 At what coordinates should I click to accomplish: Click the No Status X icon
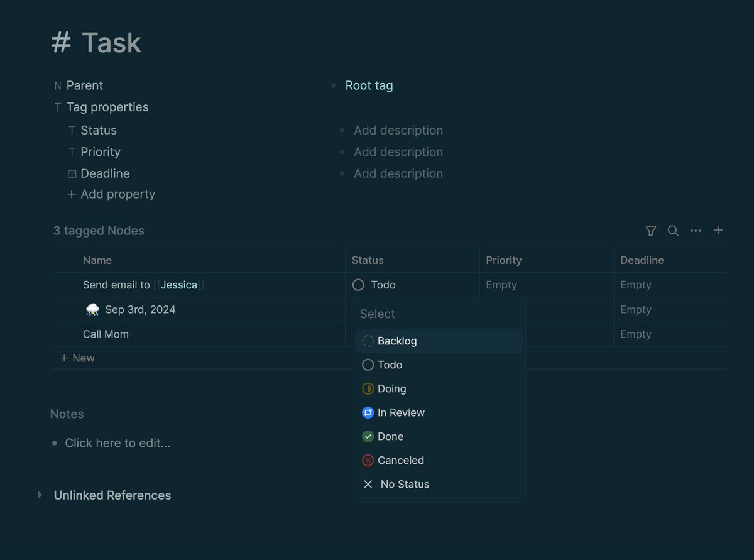(x=368, y=484)
